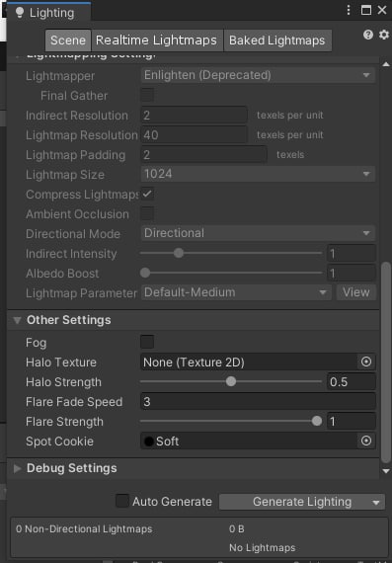The height and width of the screenshot is (563, 392).
Task: Click the scroll down arrow
Action: (x=386, y=471)
